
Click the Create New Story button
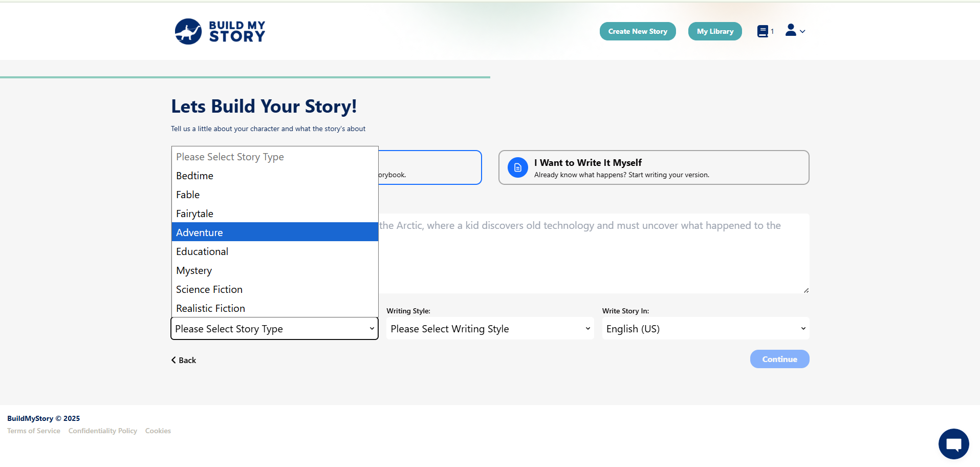click(x=637, y=31)
